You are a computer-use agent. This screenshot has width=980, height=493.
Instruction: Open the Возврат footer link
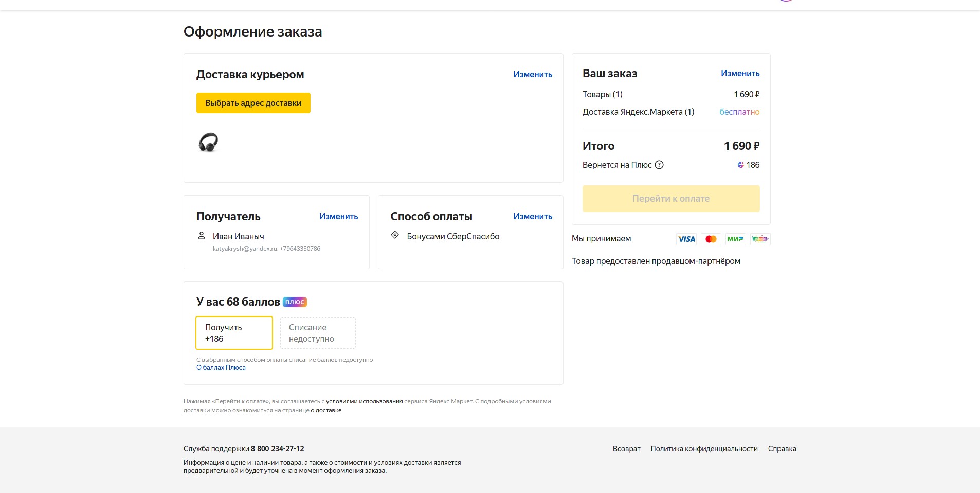click(x=627, y=449)
